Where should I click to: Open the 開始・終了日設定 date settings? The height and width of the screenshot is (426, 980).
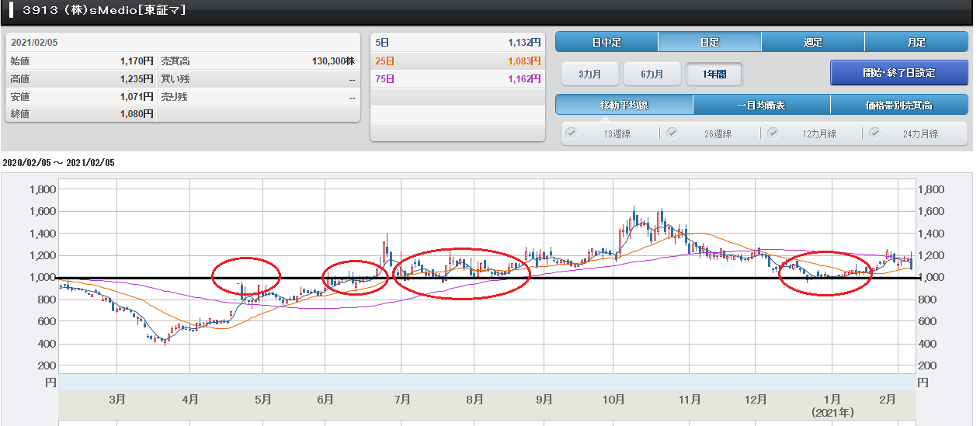898,73
